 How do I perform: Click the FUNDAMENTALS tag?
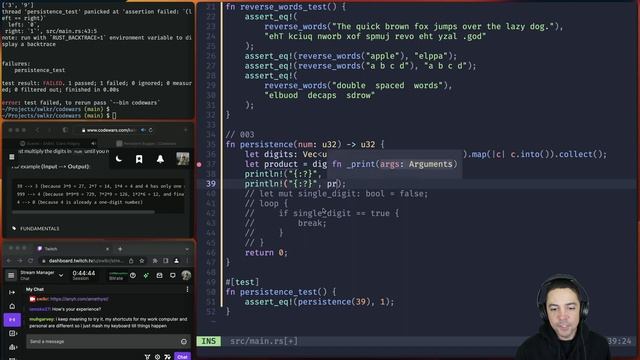(40, 229)
